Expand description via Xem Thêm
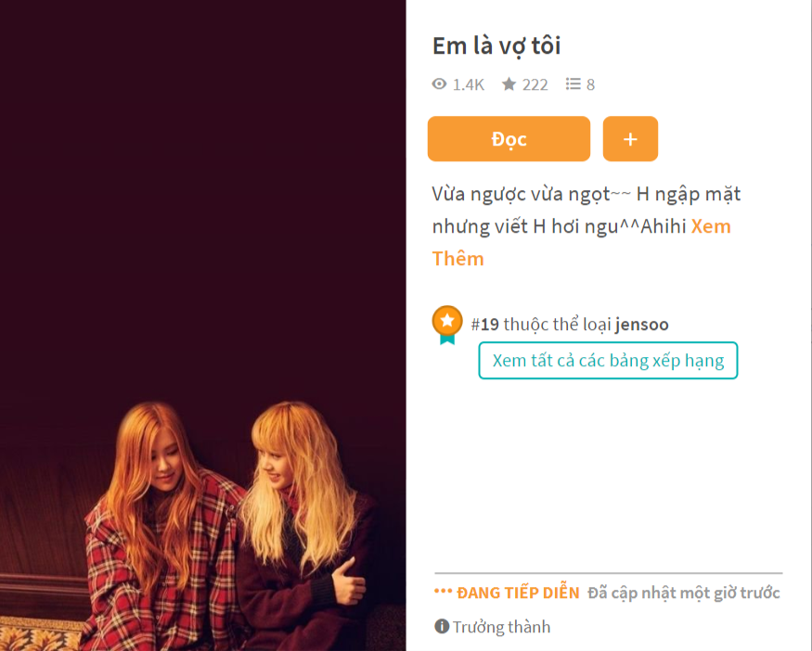 tap(581, 242)
